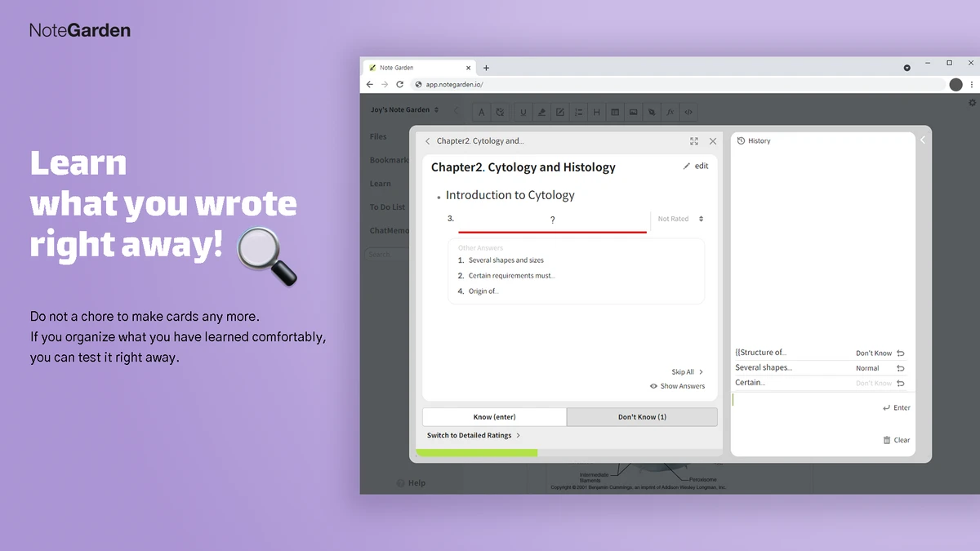This screenshot has width=980, height=551.
Task: Open Bookmarks in the sidebar
Action: point(389,160)
